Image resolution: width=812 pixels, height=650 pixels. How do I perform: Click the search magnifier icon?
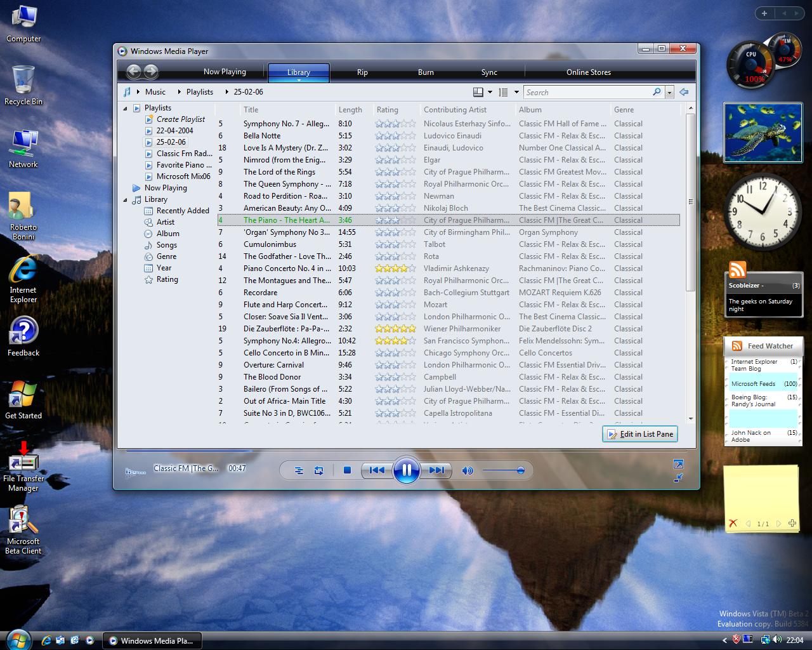tap(657, 92)
